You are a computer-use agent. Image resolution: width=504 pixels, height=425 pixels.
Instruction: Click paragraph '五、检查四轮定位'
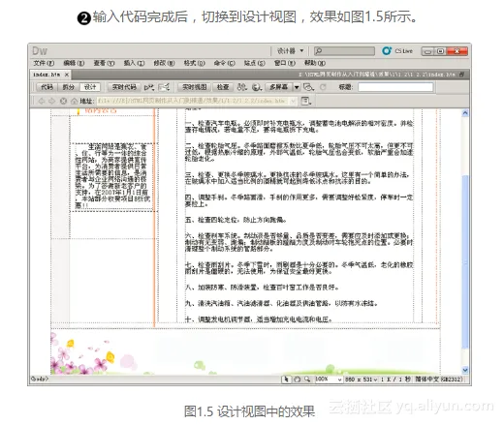(x=236, y=220)
